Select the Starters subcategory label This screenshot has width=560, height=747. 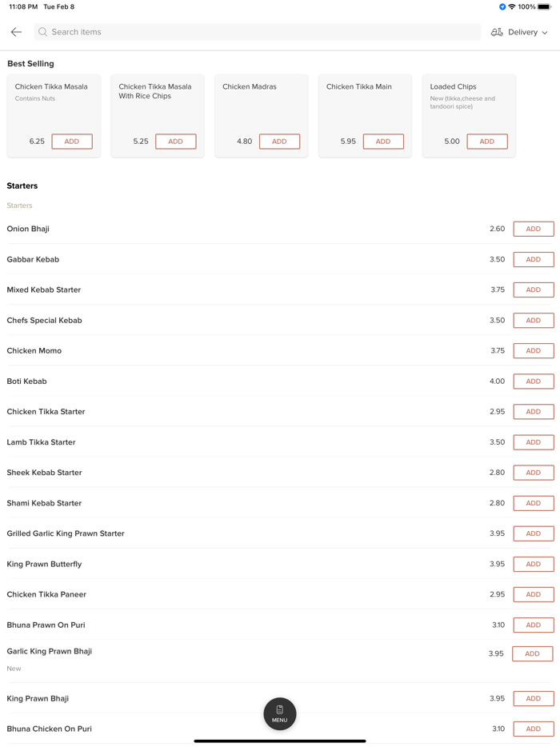20,206
